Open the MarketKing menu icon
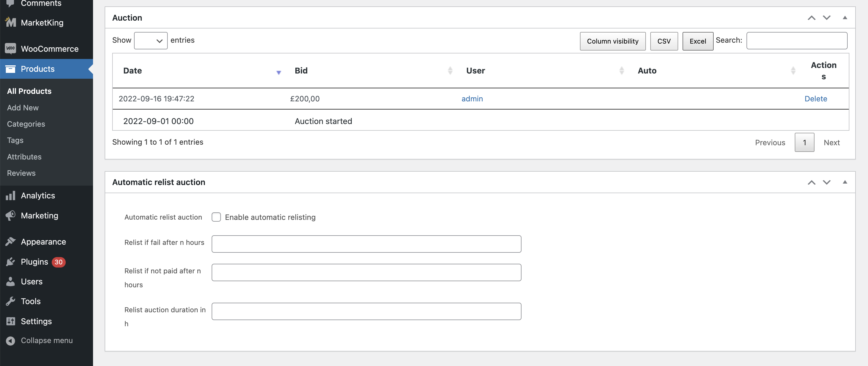This screenshot has height=366, width=868. (10, 22)
